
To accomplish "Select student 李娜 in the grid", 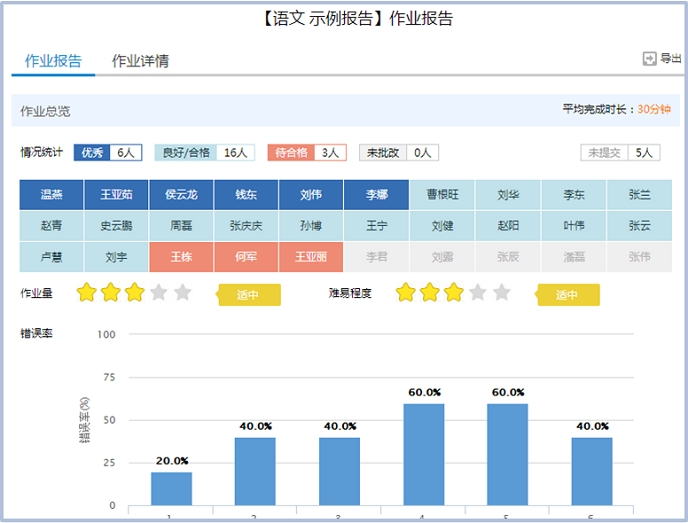I will tap(376, 195).
